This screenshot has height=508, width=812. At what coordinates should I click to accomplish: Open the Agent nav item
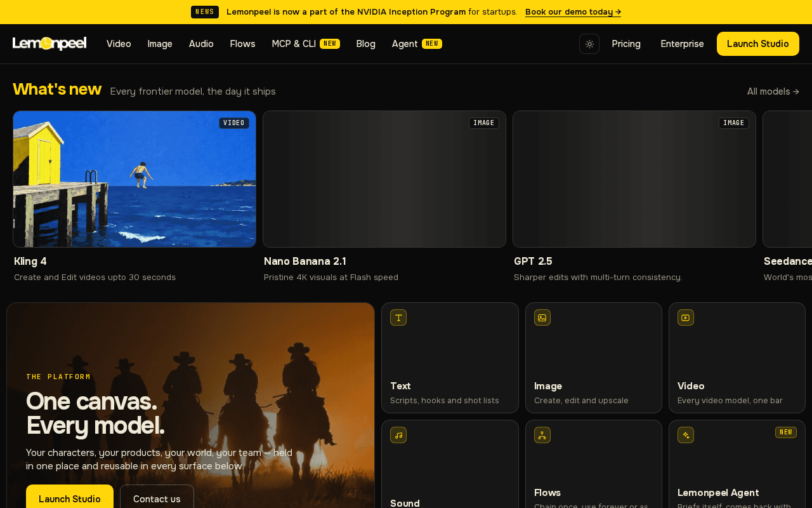417,44
